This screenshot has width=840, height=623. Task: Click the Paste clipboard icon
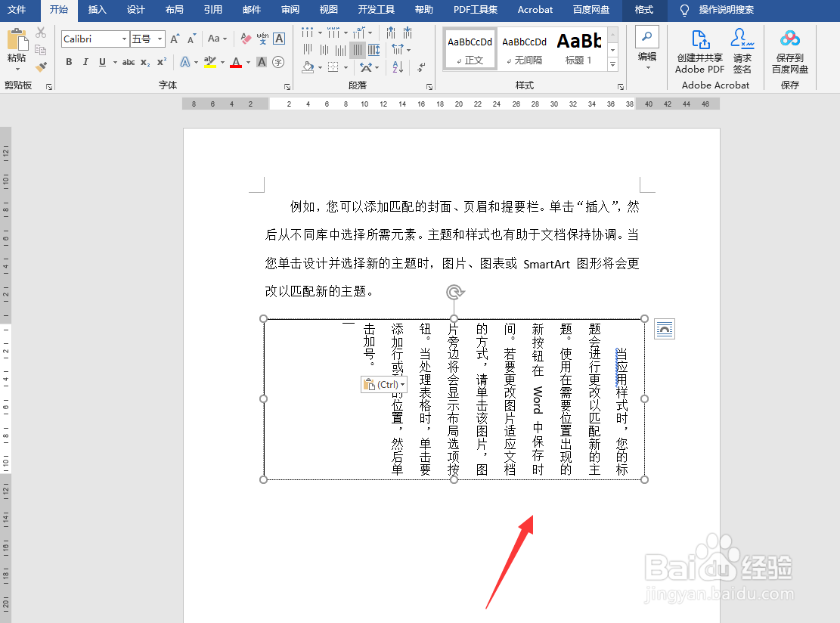pyautogui.click(x=17, y=42)
